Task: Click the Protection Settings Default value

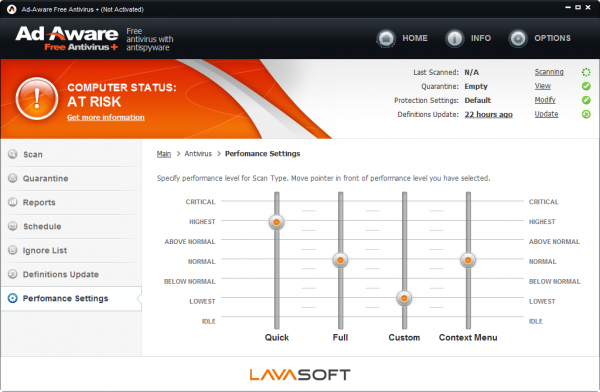Action: click(478, 100)
